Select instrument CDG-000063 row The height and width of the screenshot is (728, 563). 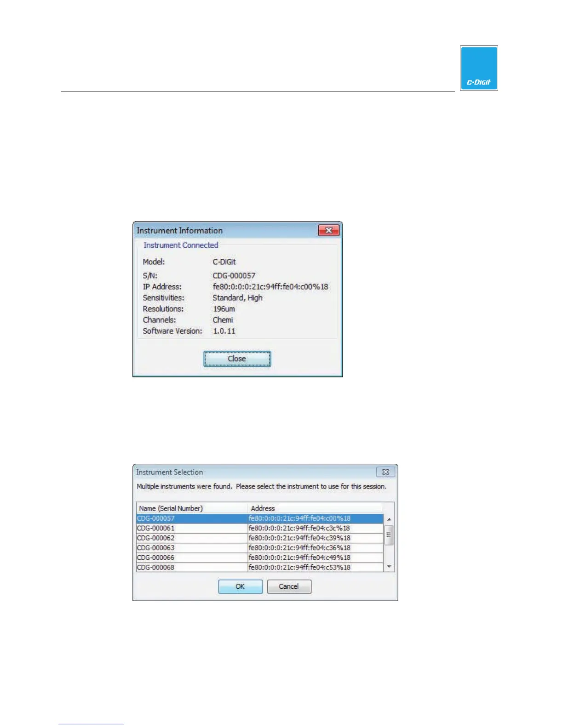click(x=260, y=548)
